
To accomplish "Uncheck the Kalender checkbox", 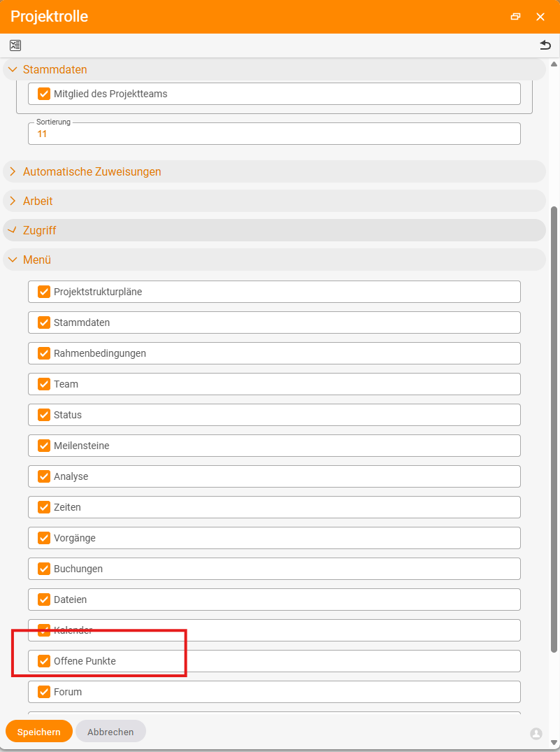I will tap(43, 630).
